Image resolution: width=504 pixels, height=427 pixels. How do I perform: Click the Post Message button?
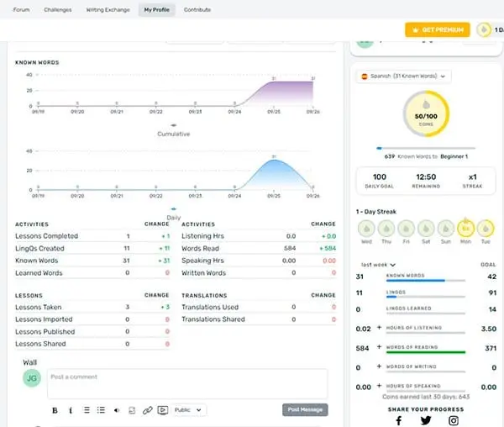point(305,409)
